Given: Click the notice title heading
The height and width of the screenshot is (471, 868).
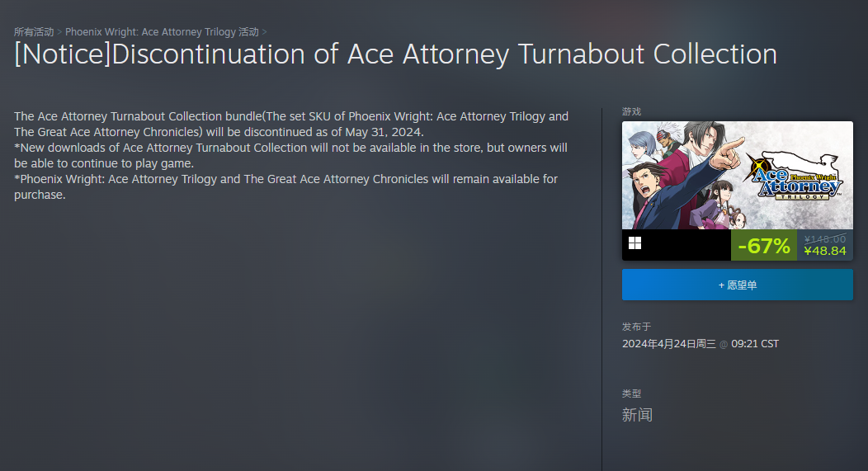Looking at the screenshot, I should pyautogui.click(x=396, y=54).
